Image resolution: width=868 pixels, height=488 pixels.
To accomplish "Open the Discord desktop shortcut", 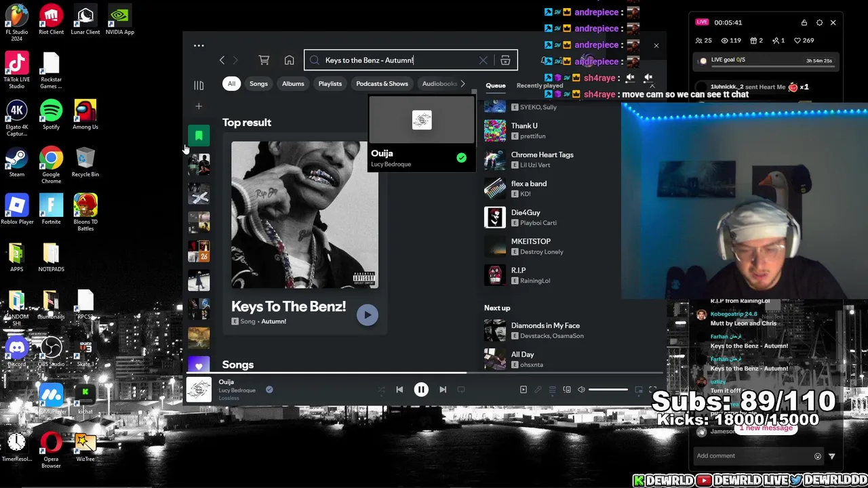I will click(17, 352).
